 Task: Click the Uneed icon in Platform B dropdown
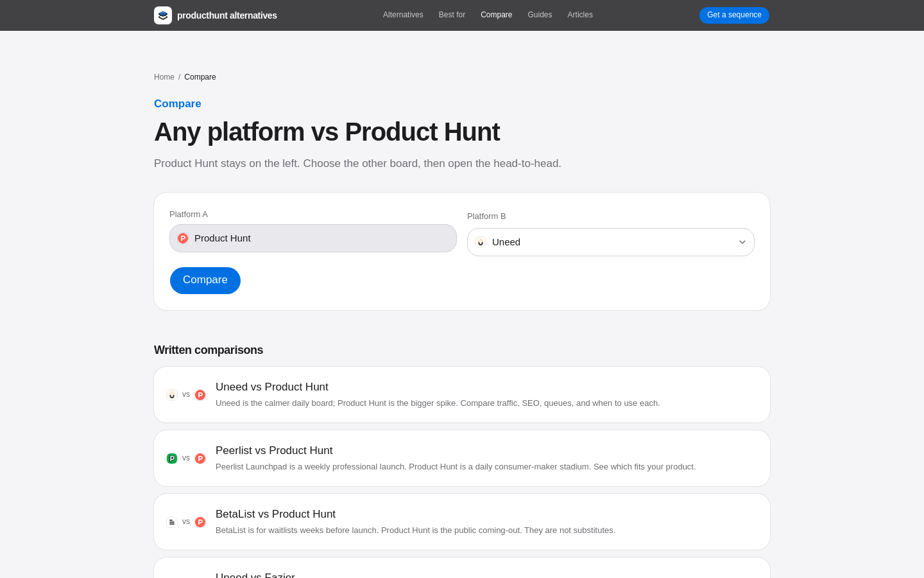(481, 242)
